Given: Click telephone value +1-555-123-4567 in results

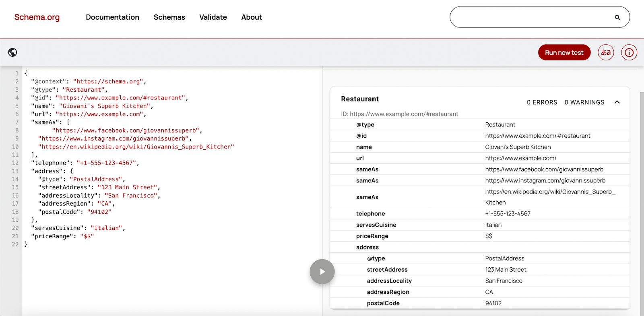Looking at the screenshot, I should tap(508, 214).
